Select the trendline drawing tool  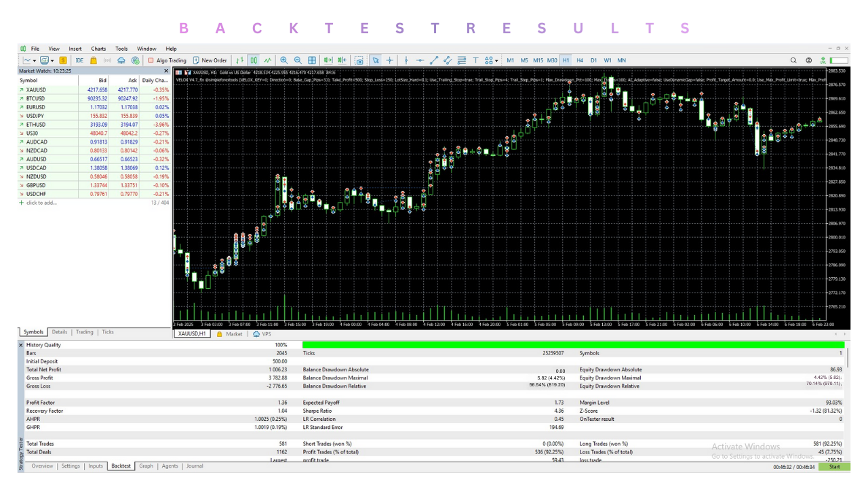click(433, 60)
